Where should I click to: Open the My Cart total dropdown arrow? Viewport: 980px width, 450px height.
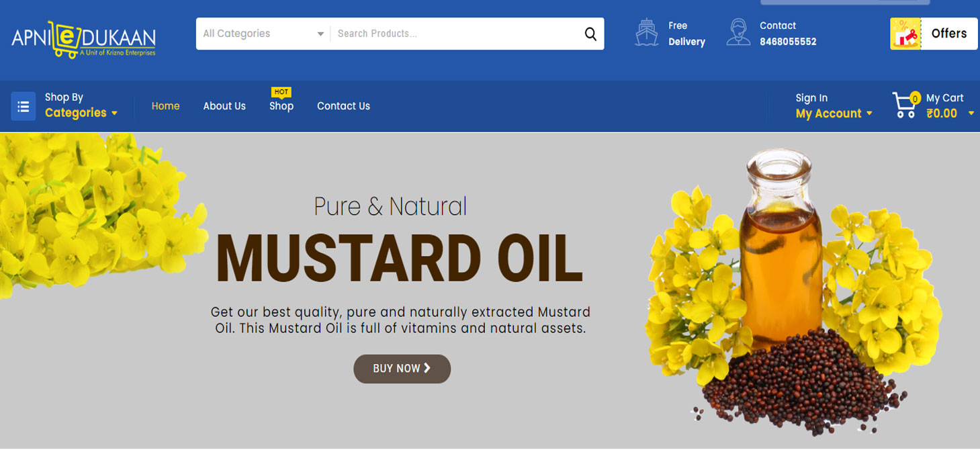point(971,114)
